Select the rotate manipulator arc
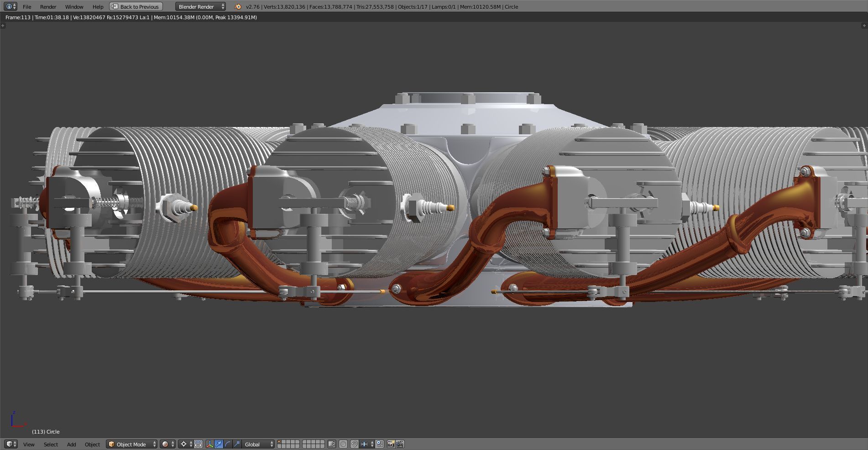This screenshot has height=450, width=868. click(228, 444)
